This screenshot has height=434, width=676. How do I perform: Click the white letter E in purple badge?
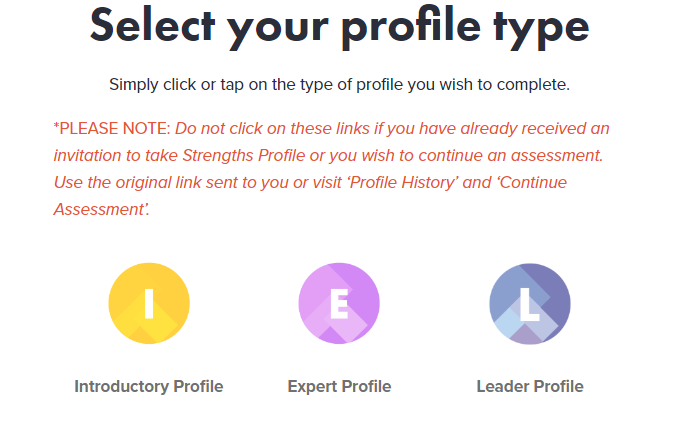[x=339, y=304]
